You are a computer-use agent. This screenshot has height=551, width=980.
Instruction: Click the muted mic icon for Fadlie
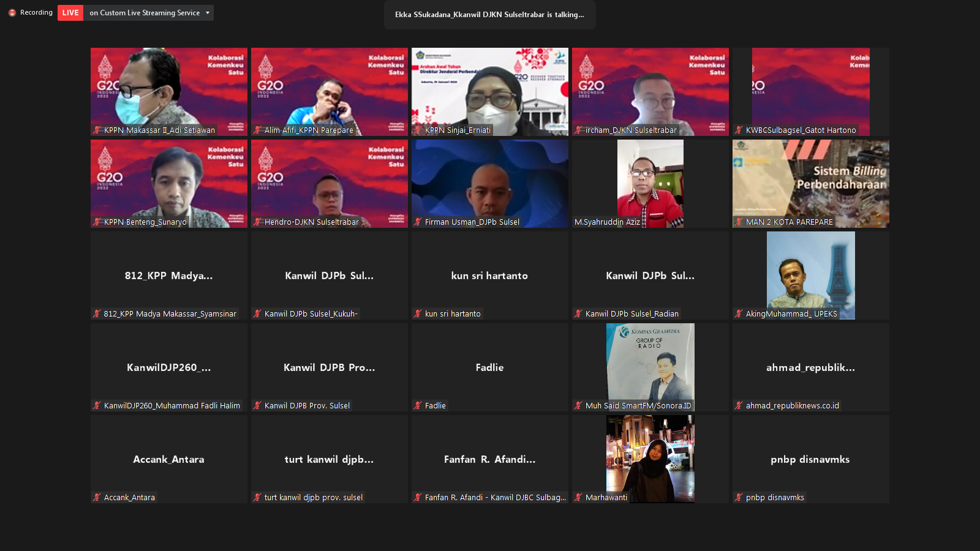418,406
